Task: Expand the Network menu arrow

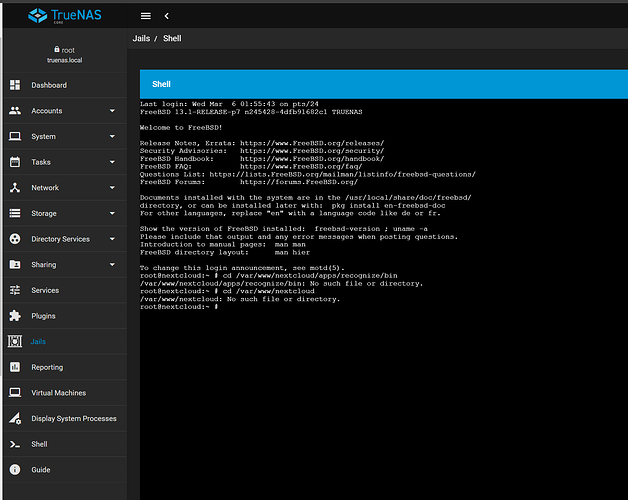Action: 112,188
